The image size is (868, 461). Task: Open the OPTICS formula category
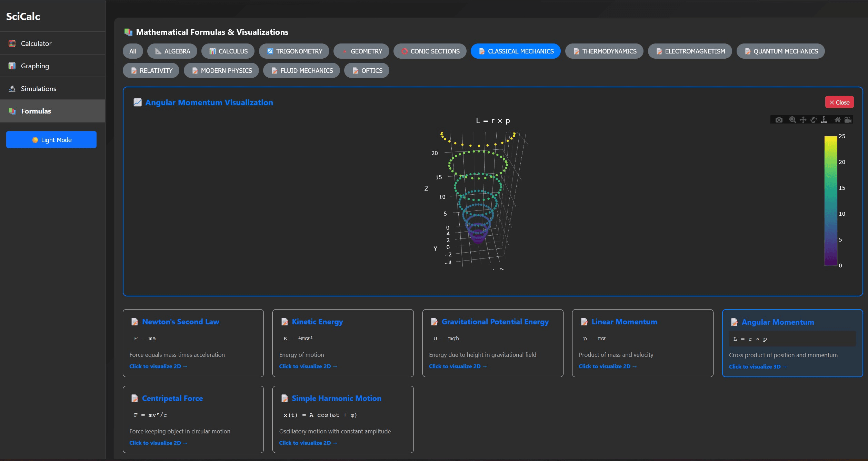pos(367,70)
